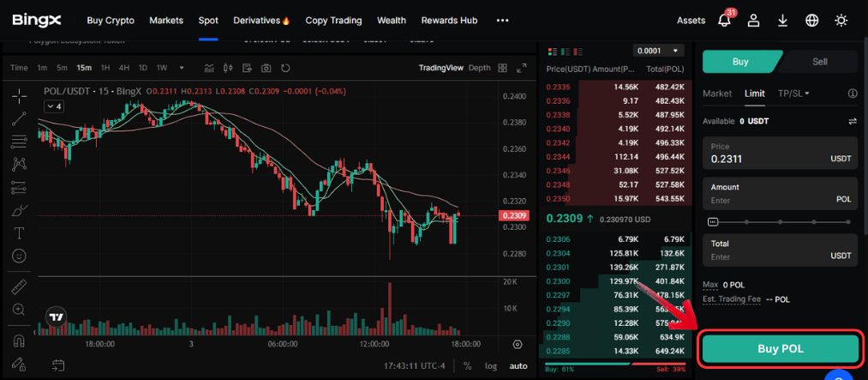This screenshot has width=868, height=380.
Task: Select the text annotation tool
Action: (20, 233)
